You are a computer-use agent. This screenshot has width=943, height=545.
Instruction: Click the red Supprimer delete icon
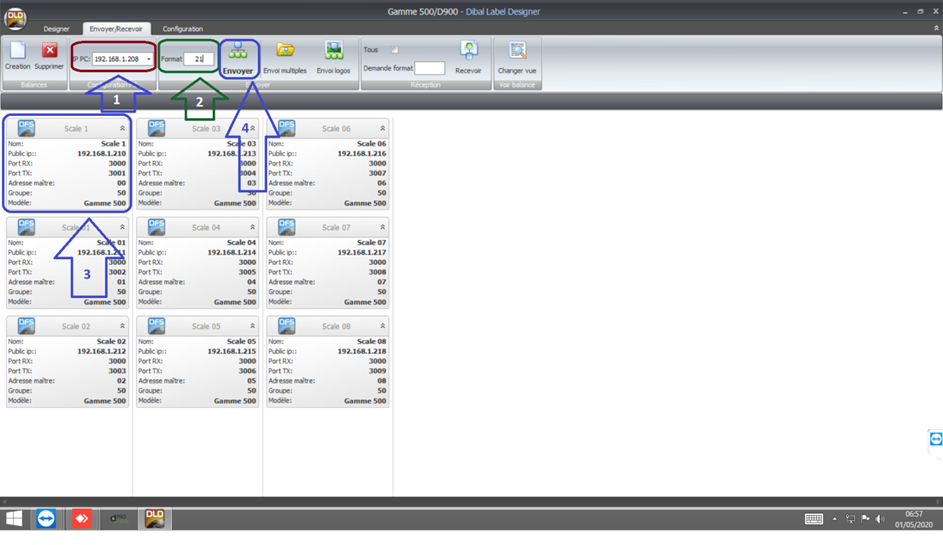click(49, 51)
